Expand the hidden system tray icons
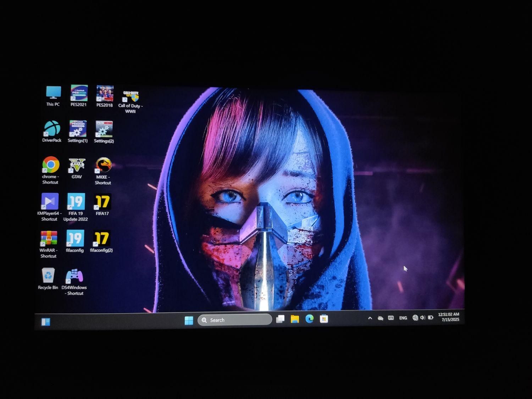 pos(370,318)
